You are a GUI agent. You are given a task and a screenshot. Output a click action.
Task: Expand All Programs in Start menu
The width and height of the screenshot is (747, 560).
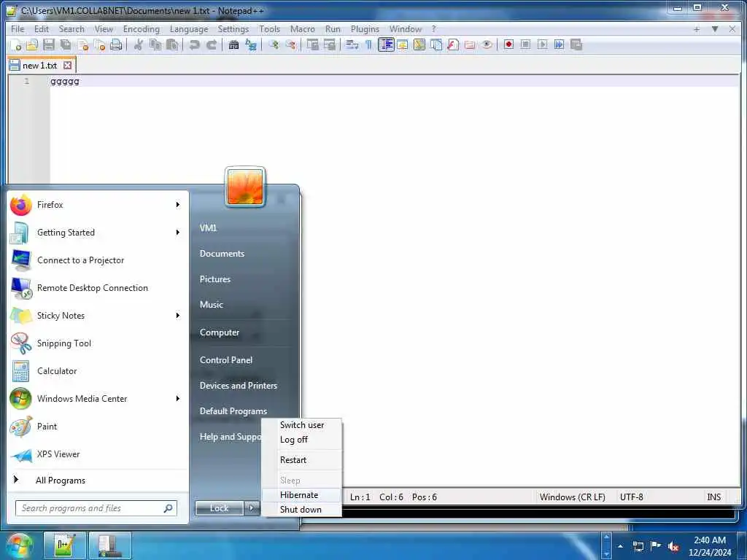tap(61, 481)
